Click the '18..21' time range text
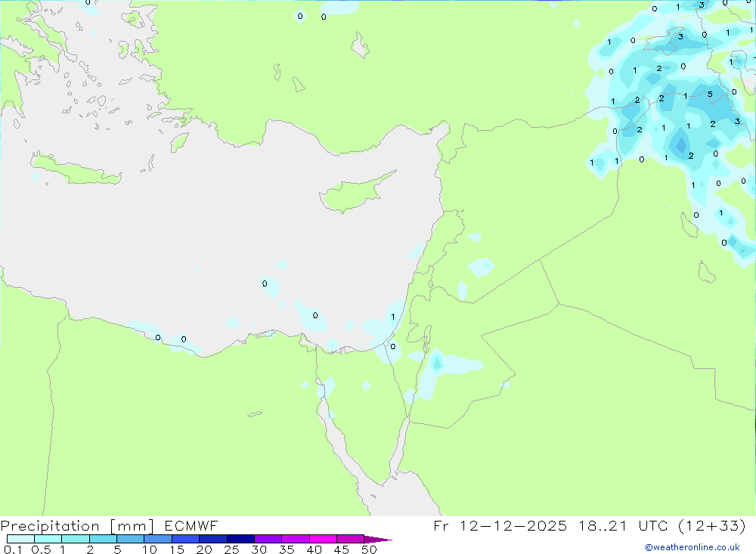The width and height of the screenshot is (756, 554). (x=603, y=525)
